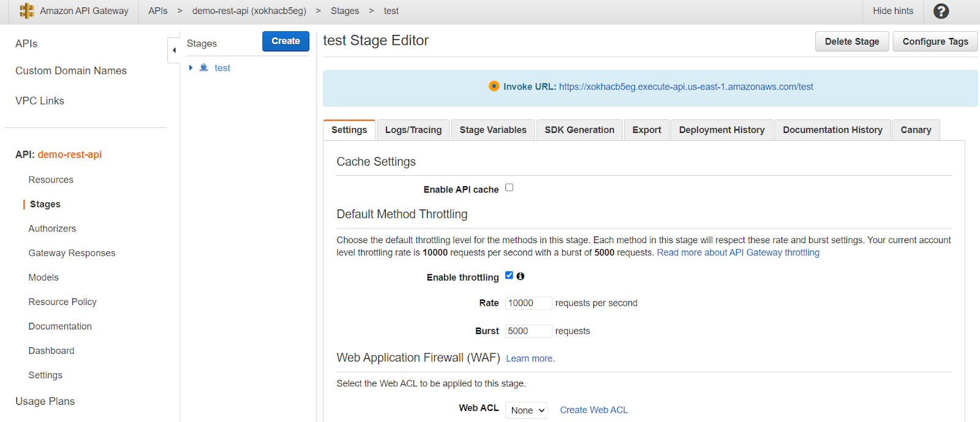Disable the Enable throttling checkbox
Image resolution: width=980 pixels, height=422 pixels.
509,276
